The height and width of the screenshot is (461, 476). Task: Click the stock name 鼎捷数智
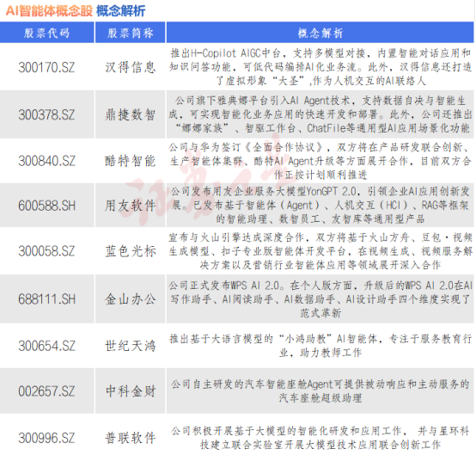(x=131, y=114)
